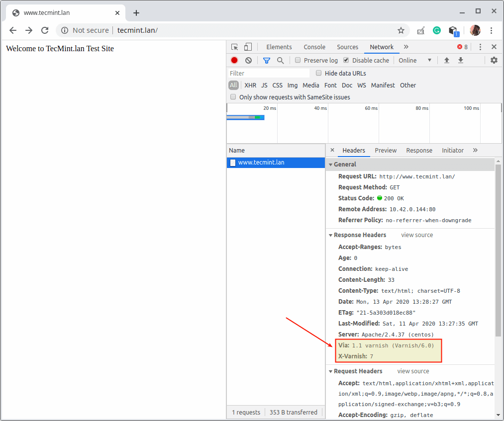Image resolution: width=504 pixels, height=421 pixels.
Task: Go back to previous page
Action: click(13, 30)
